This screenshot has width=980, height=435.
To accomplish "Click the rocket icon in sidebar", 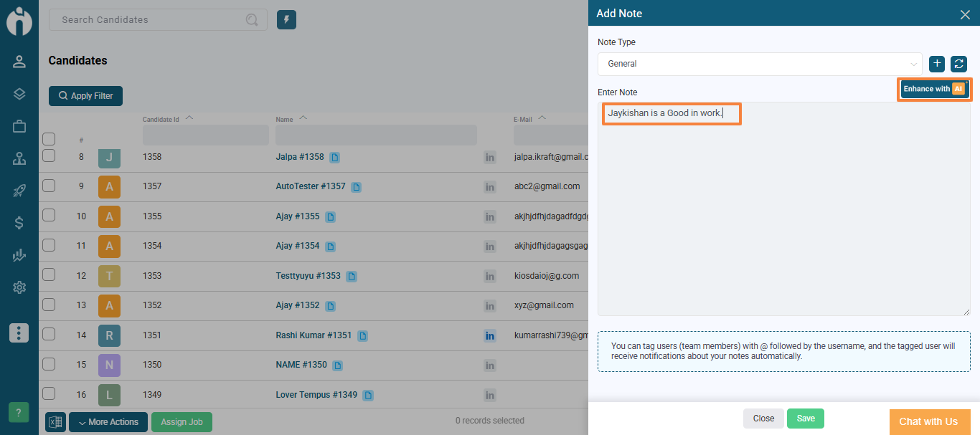I will [x=19, y=191].
